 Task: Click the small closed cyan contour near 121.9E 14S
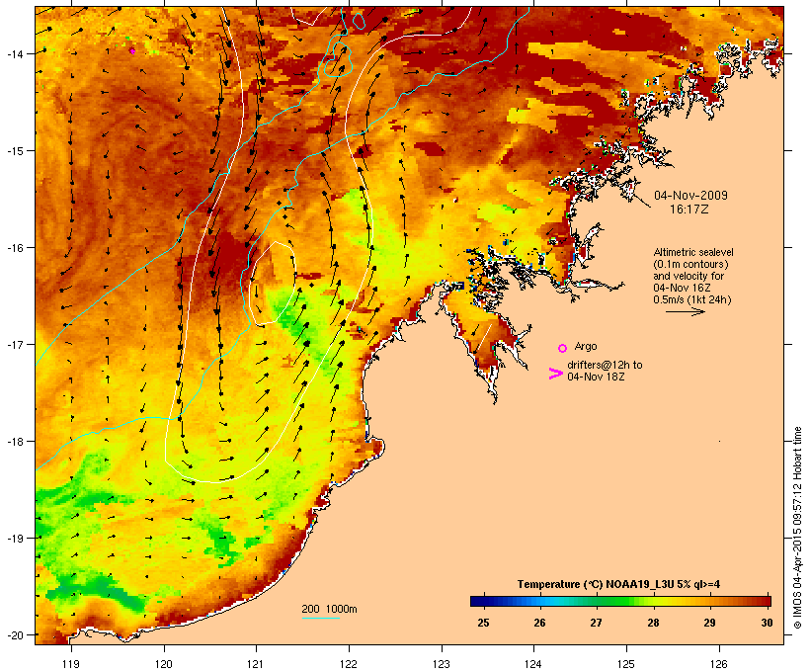pyautogui.click(x=339, y=59)
